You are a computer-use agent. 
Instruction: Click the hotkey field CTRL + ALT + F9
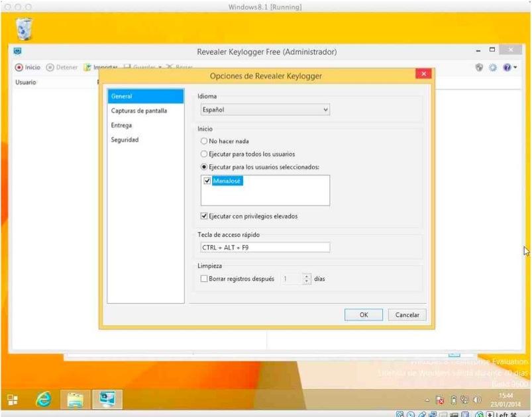coord(264,248)
